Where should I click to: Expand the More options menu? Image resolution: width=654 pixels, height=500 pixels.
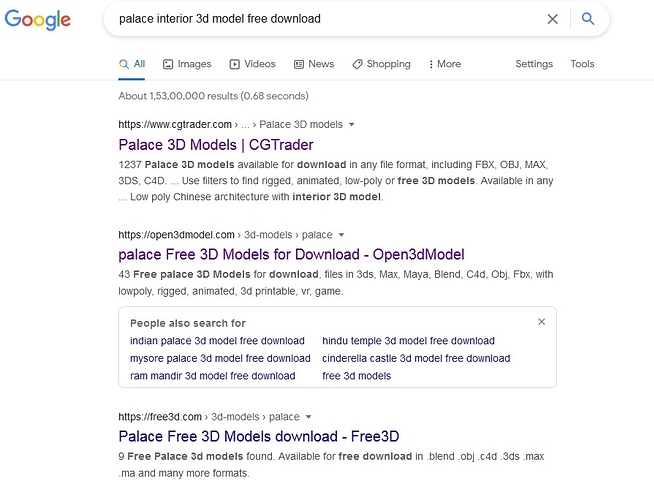444,64
